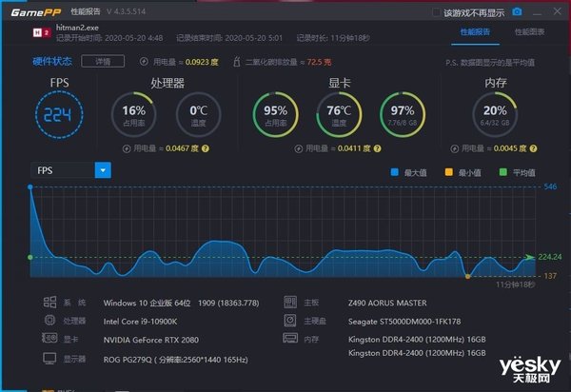The width and height of the screenshot is (571, 392).
Task: Click the average FPS 224 gauge
Action: (59, 115)
